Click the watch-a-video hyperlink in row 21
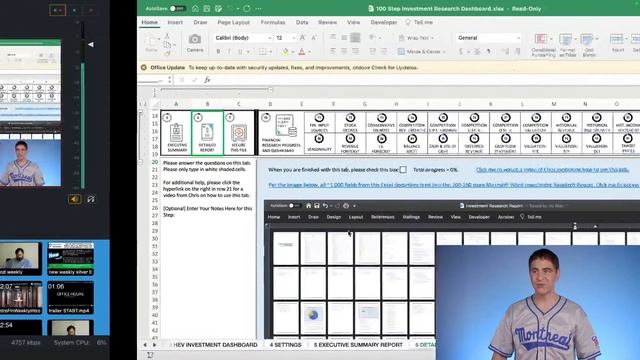The image size is (640, 360). tap(552, 169)
